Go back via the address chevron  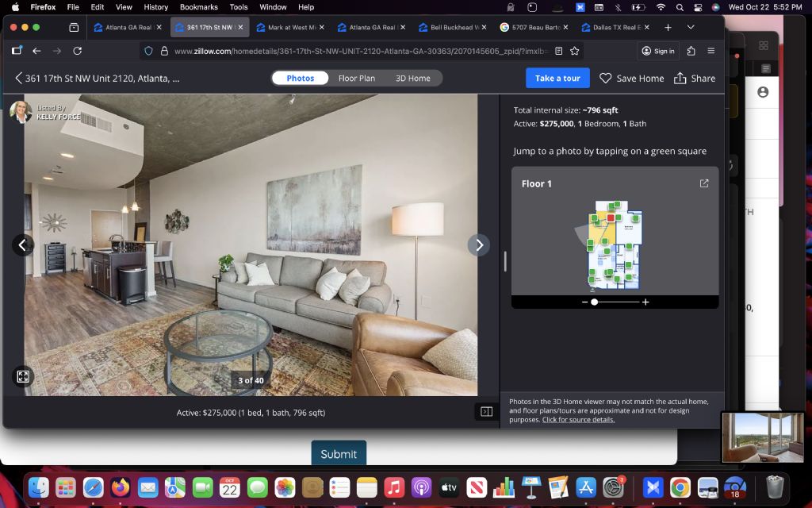click(19, 79)
